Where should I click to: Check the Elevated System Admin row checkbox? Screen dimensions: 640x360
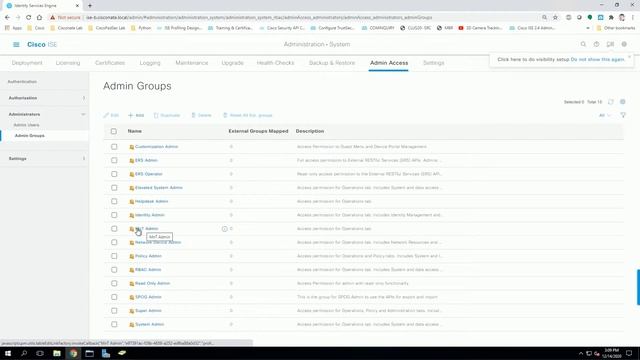coord(114,188)
